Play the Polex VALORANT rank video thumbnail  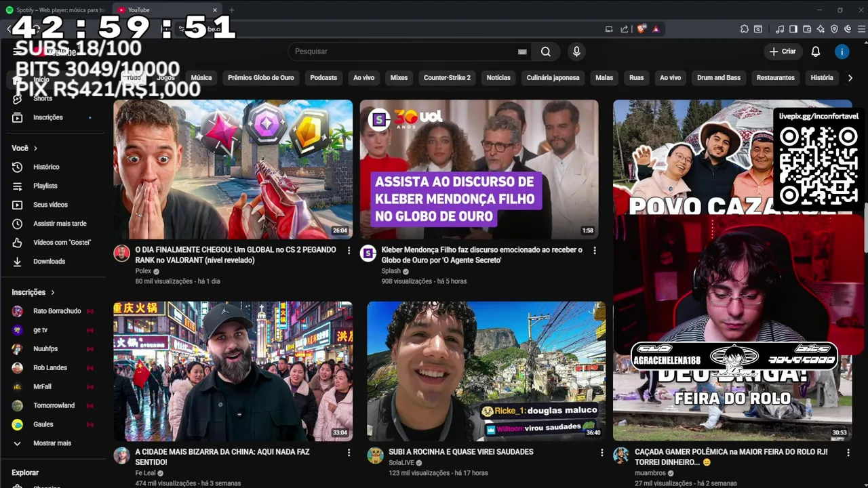coord(233,169)
